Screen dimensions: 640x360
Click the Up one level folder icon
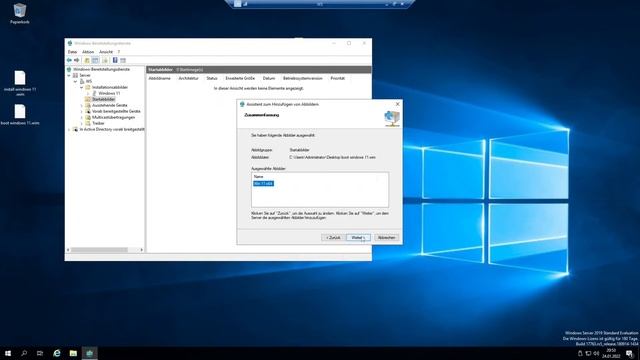coord(87,60)
